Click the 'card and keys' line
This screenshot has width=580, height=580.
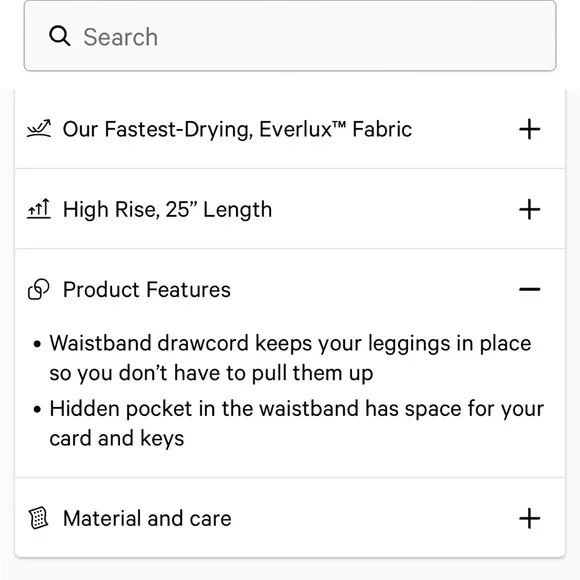pyautogui.click(x=117, y=439)
